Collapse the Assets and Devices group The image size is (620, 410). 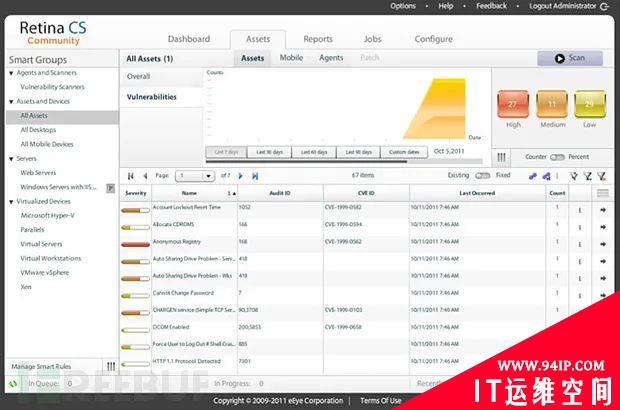(x=11, y=102)
